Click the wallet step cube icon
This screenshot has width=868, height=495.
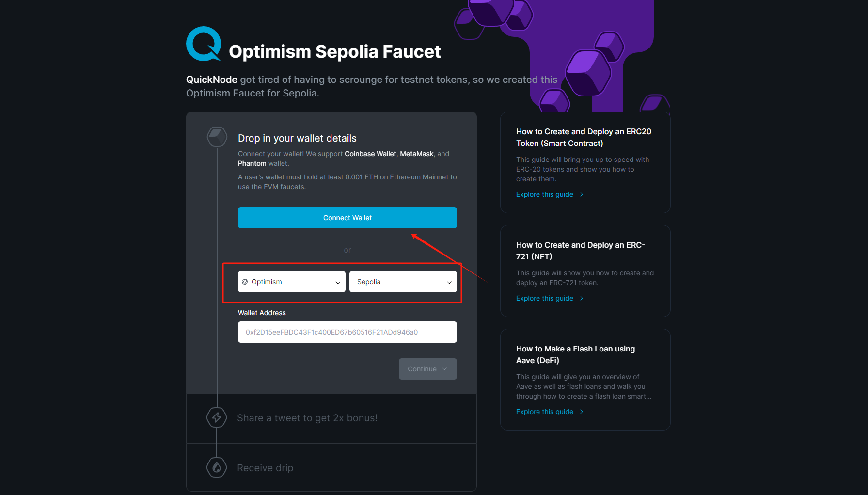217,137
